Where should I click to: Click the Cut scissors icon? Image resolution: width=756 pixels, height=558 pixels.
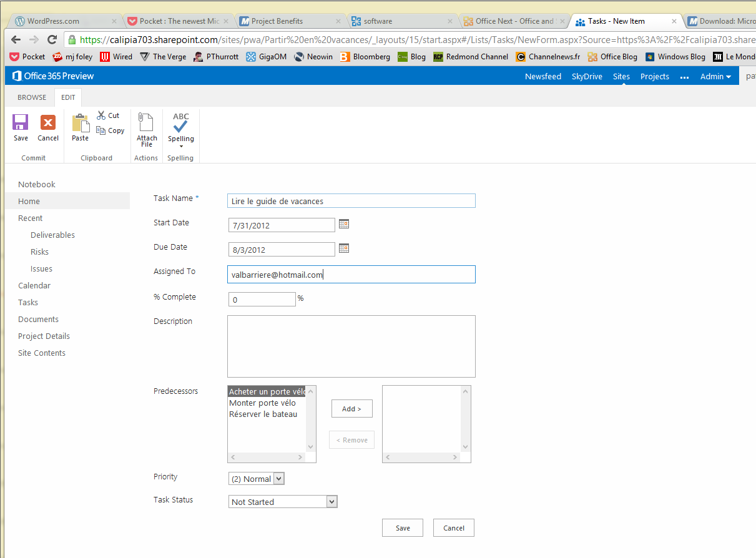pyautogui.click(x=101, y=115)
